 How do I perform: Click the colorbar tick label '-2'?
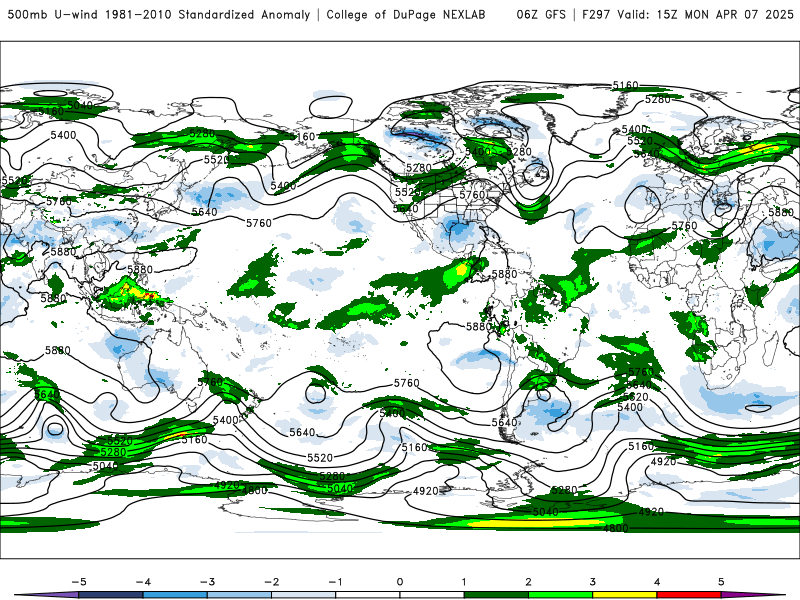point(271,582)
